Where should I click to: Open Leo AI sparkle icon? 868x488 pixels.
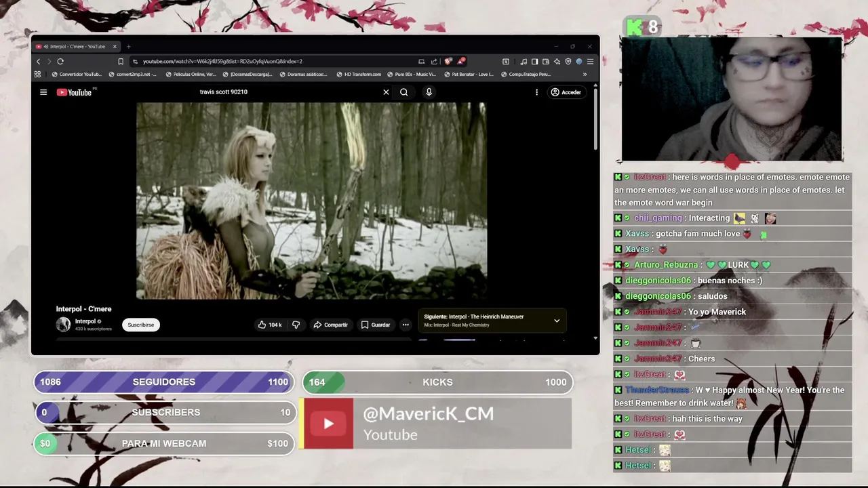[557, 62]
